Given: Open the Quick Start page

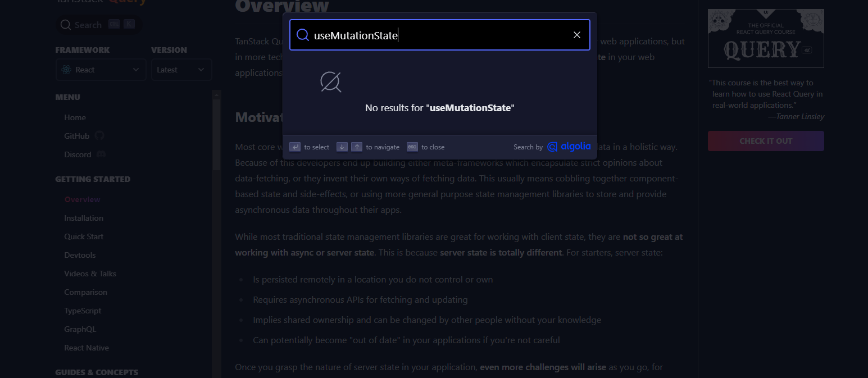Looking at the screenshot, I should coord(84,236).
